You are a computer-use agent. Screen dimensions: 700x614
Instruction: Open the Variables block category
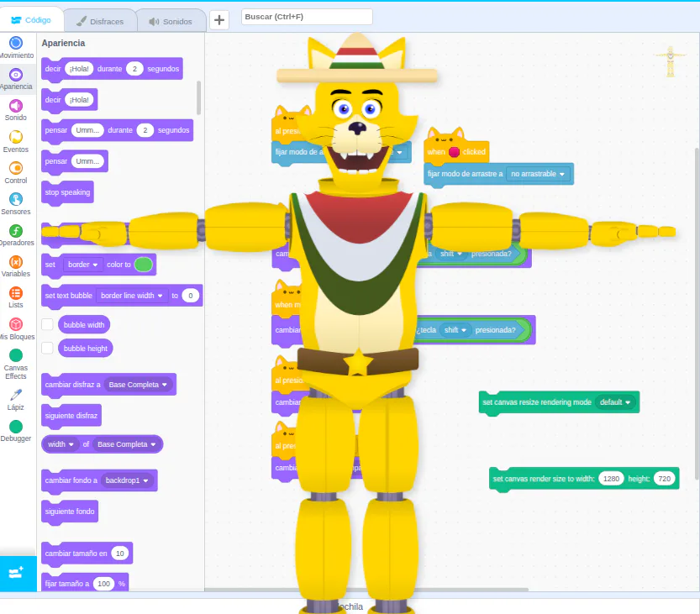point(16,266)
